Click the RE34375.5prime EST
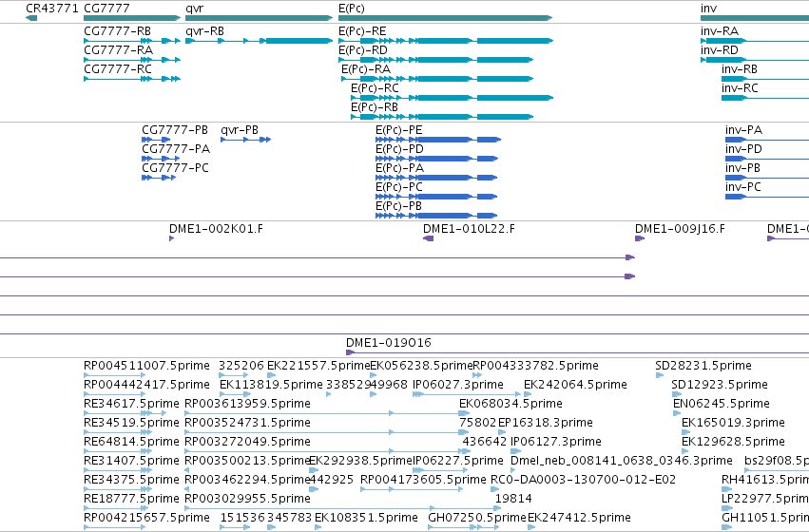The image size is (809, 532). 116,489
